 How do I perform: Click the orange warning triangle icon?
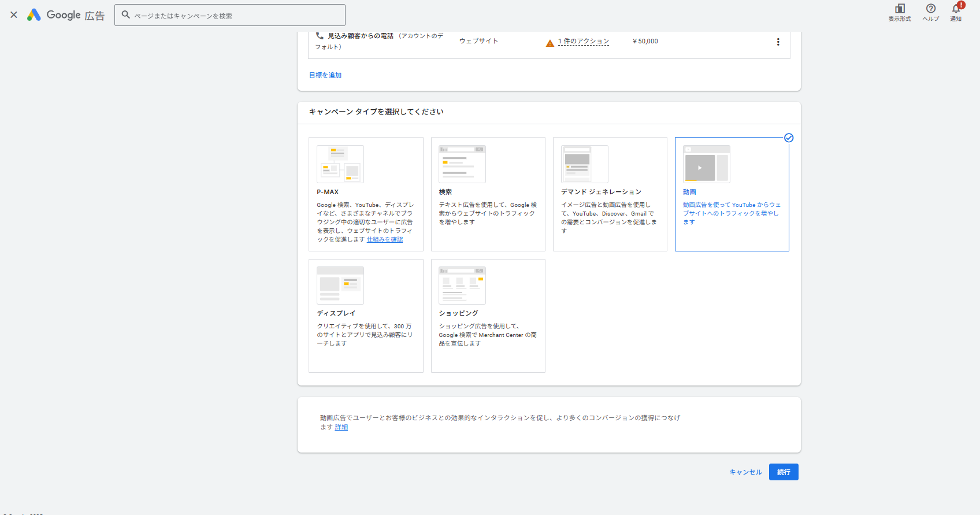(550, 43)
